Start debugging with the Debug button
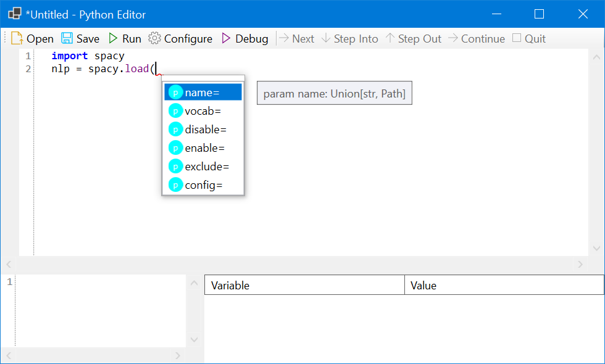The height and width of the screenshot is (364, 605). pos(245,38)
